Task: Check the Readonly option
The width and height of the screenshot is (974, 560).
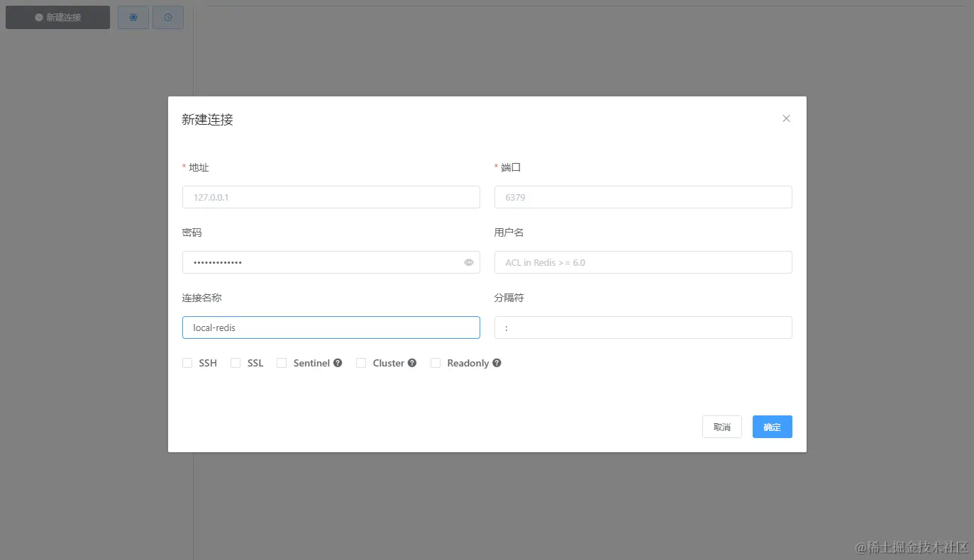Action: [436, 363]
